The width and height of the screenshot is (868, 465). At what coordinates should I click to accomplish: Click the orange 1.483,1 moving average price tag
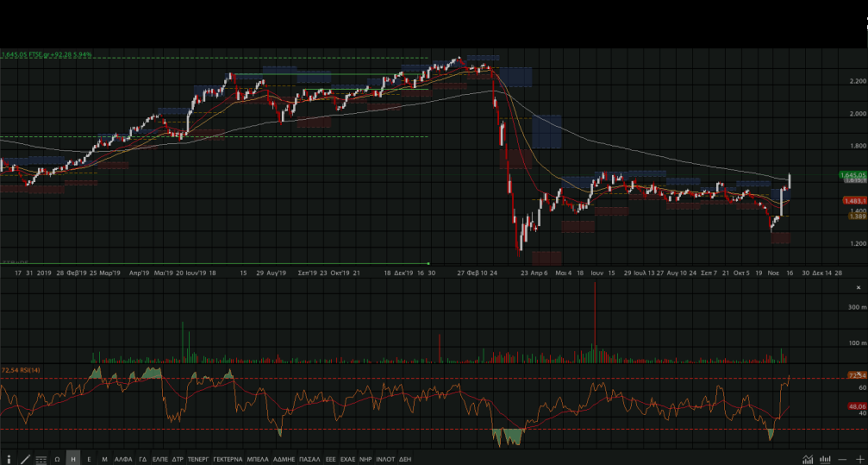[x=852, y=200]
